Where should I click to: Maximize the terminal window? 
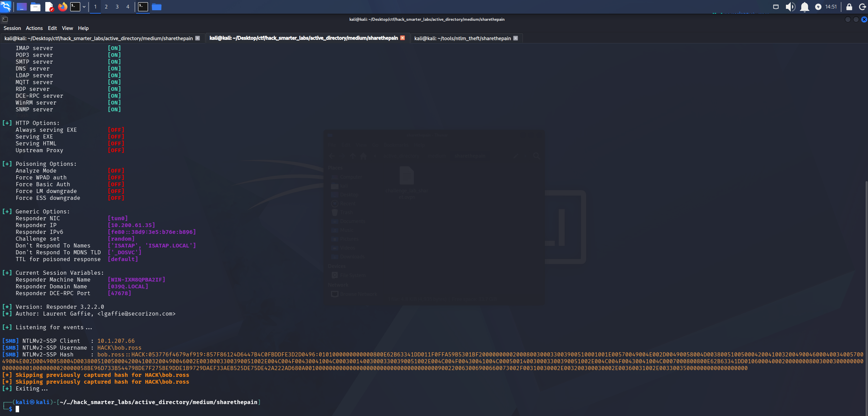(x=856, y=19)
